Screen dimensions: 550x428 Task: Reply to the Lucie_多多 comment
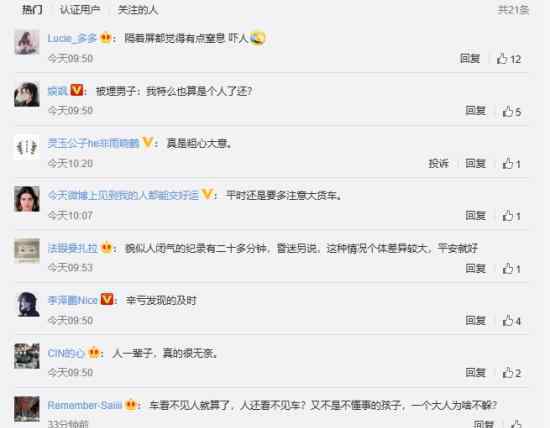pos(470,58)
